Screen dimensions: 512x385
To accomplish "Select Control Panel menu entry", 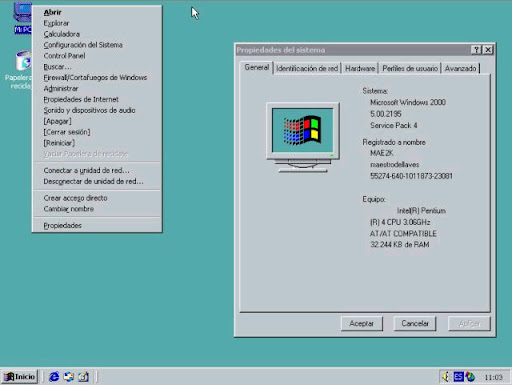I will pos(97,56).
